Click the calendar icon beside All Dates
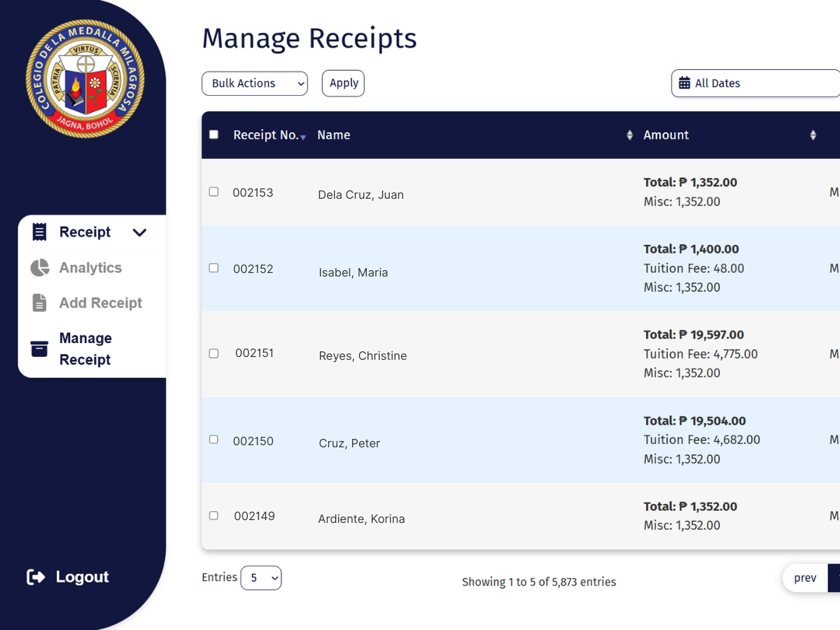The height and width of the screenshot is (630, 840). (x=685, y=83)
